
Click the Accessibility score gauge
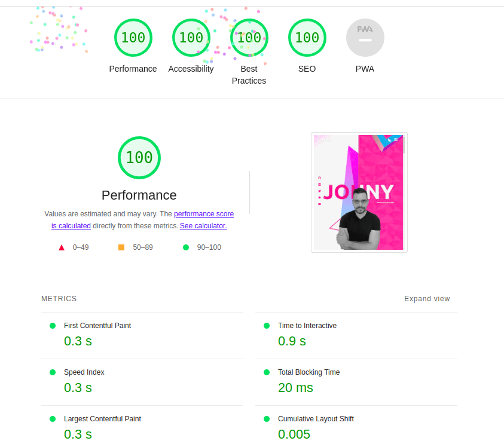tap(191, 38)
